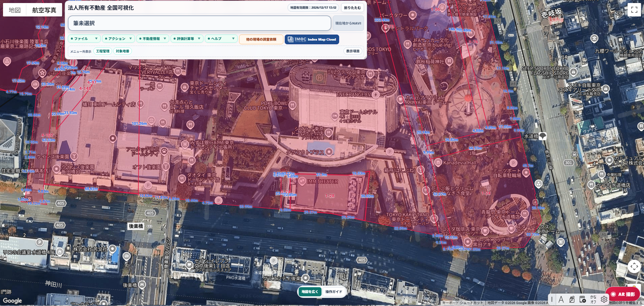Click the 筆未選択 parcel selection field
Viewport: 644px width, 306px height.
tap(199, 23)
